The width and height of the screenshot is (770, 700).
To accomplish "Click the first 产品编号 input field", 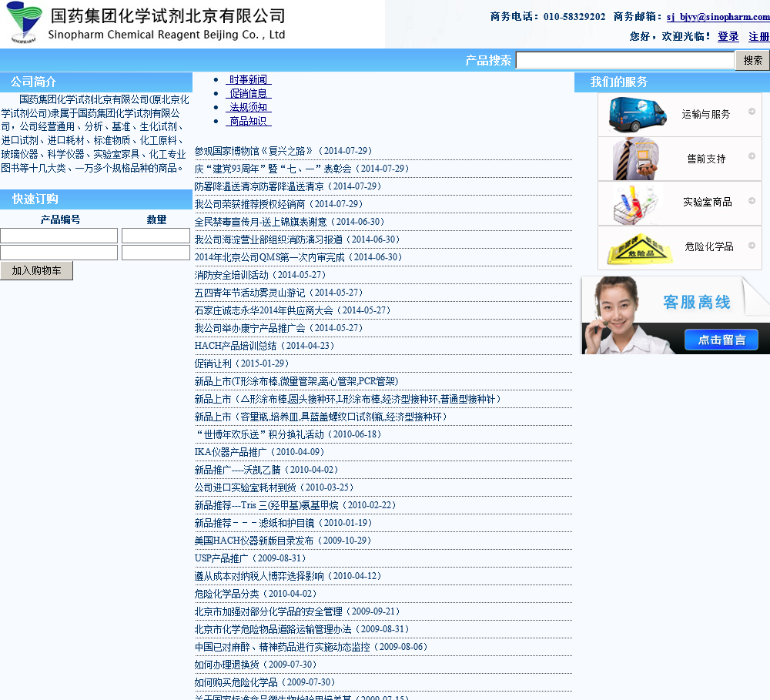I will [x=59, y=236].
